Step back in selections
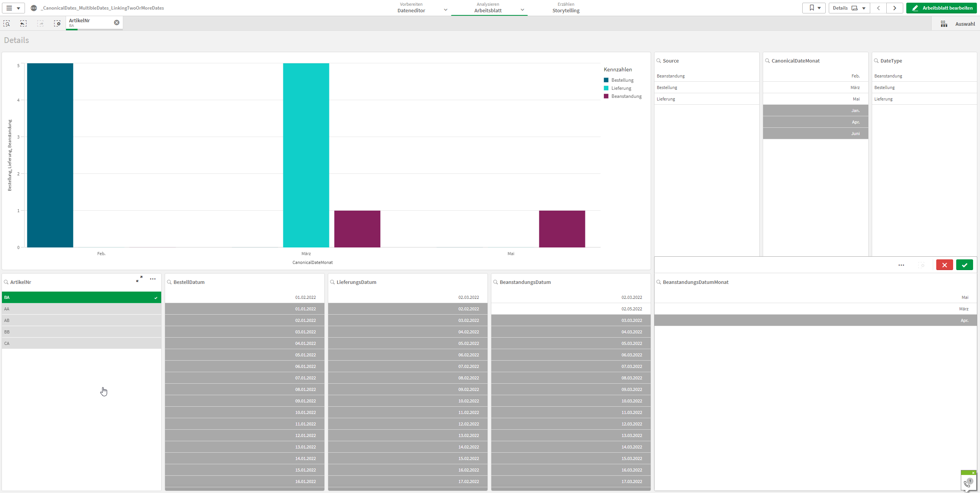Image resolution: width=980 pixels, height=493 pixels. tap(23, 24)
